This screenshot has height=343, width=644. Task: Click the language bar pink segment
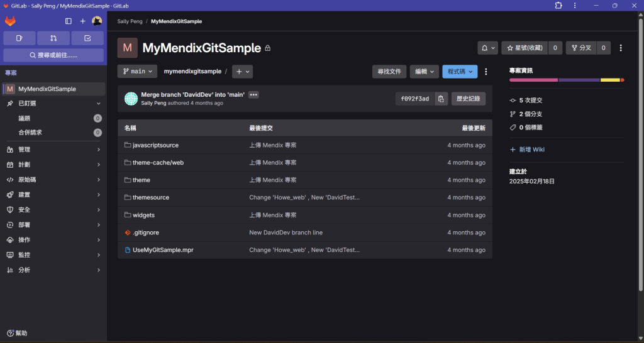pos(533,80)
